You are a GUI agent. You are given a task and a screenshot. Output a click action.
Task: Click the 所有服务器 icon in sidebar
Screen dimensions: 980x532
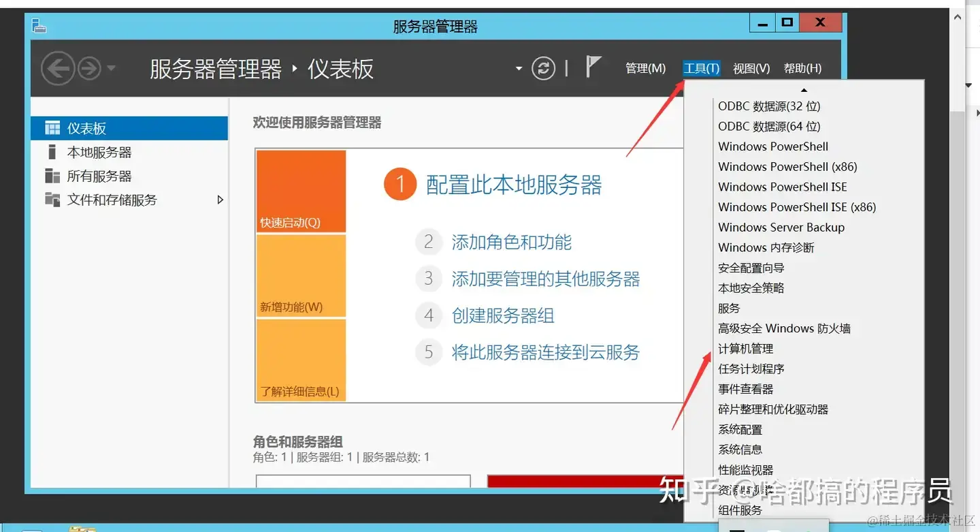click(52, 176)
